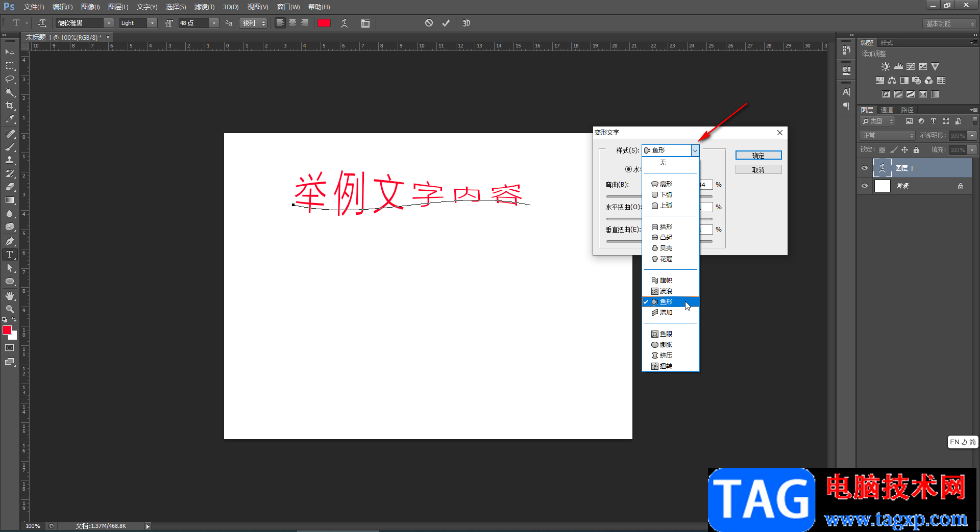980x532 pixels.
Task: Switch to the 样式 panel tab
Action: pos(887,43)
